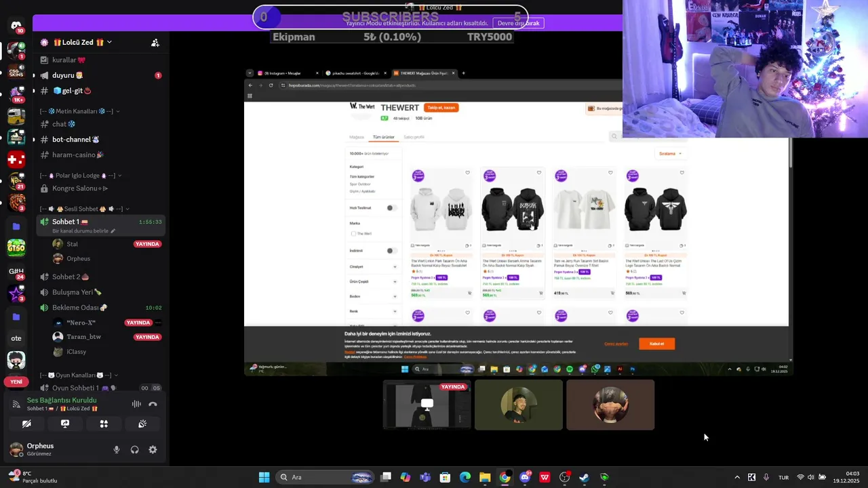
Task: Open the red Swiss-cross server icon
Action: [x=16, y=160]
